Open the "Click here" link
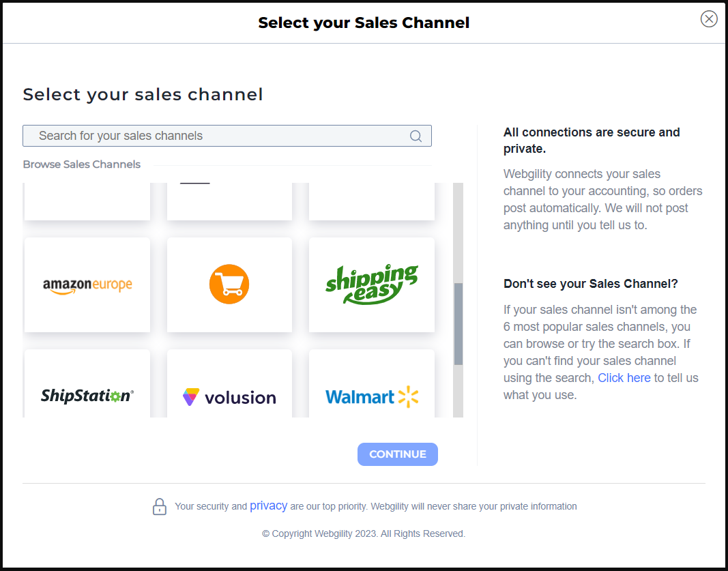Image resolution: width=728 pixels, height=571 pixels. (624, 378)
